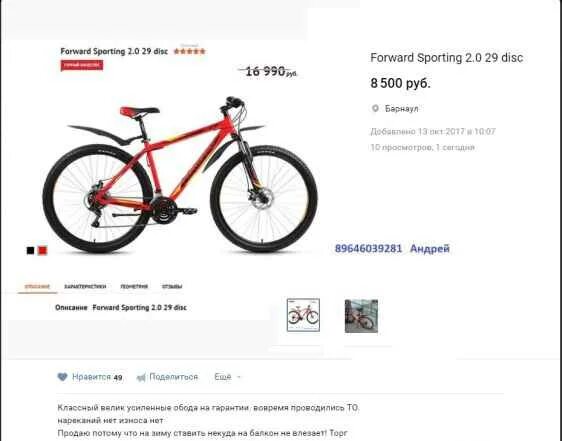Viewport: 562px width, 441px height.
Task: Click the red promo badge under the product name
Action: coord(82,65)
